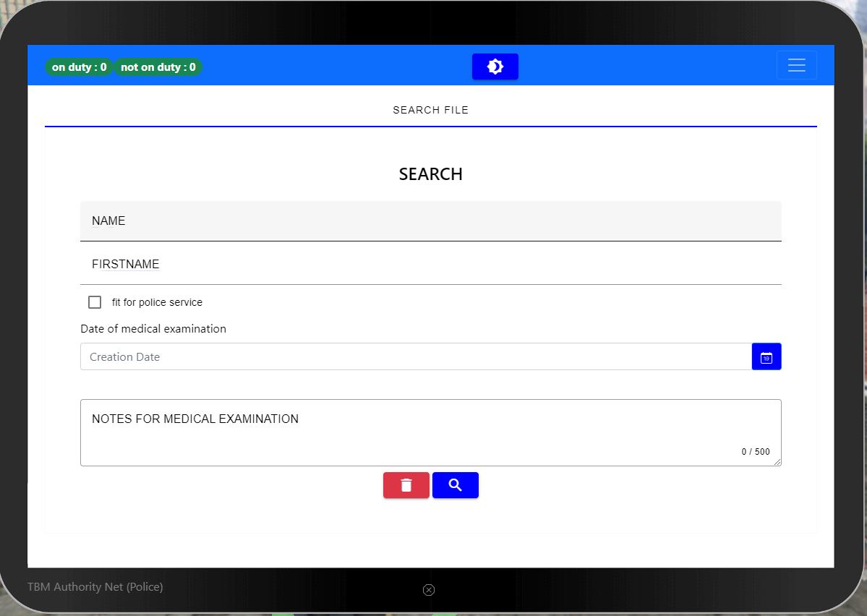Click the 'fit for police service' label
Screen dimensions: 867x616
pos(157,302)
